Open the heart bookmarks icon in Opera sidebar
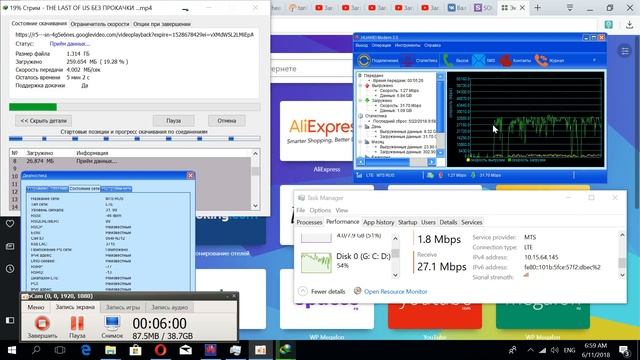The height and width of the screenshot is (360, 640). pyautogui.click(x=10, y=224)
